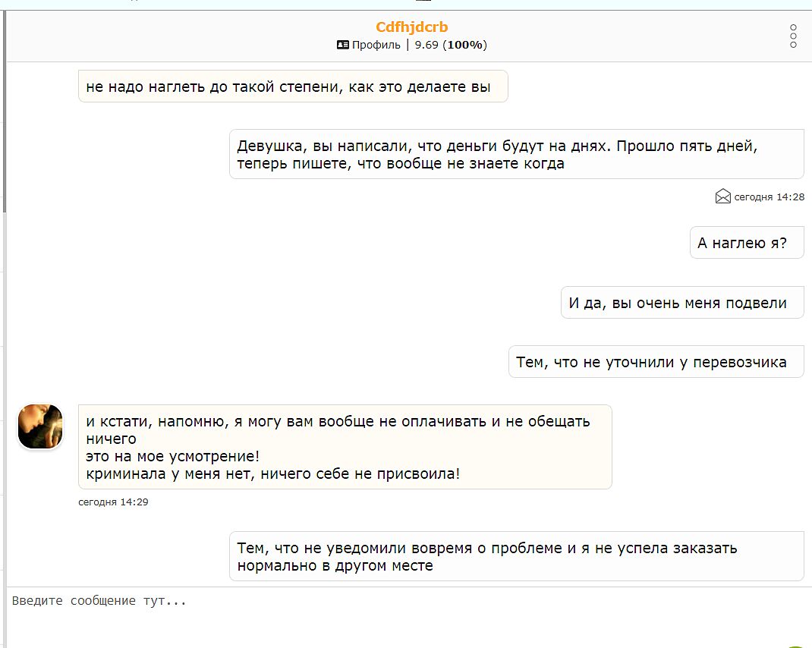Click the 'не надо наглеть' message bubble
This screenshot has width=812, height=648.
[292, 87]
